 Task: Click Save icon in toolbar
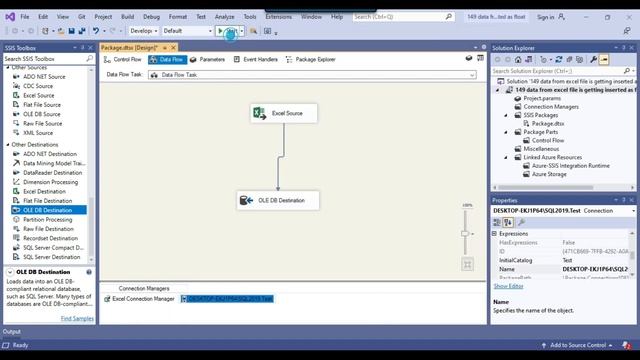pyautogui.click(x=71, y=31)
